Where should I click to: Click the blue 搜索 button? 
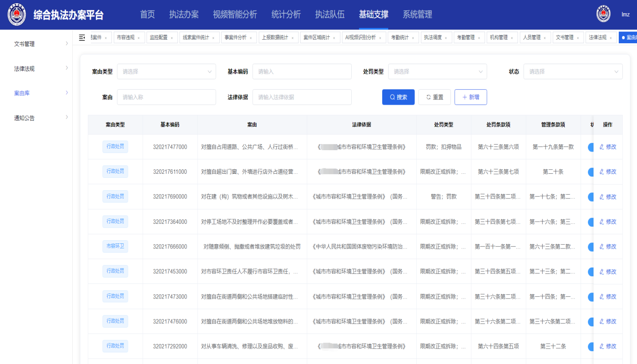[x=398, y=97]
